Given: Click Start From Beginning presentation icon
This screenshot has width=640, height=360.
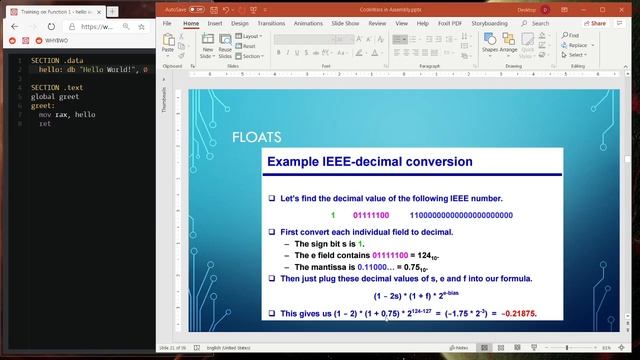Looking at the screenshot, I should pos(253,10).
